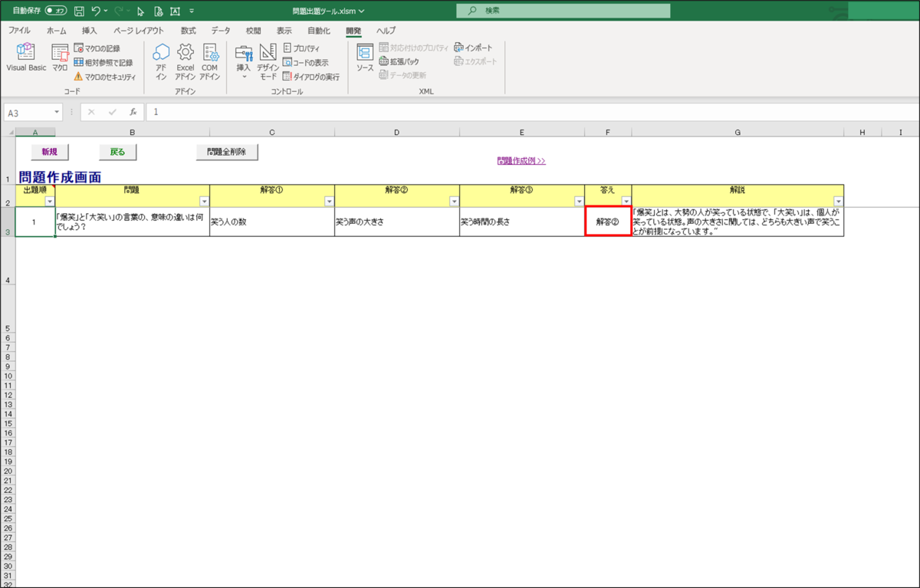Click the print preview page icon in title bar
Viewport: 920px width, 588px height.
(x=158, y=11)
